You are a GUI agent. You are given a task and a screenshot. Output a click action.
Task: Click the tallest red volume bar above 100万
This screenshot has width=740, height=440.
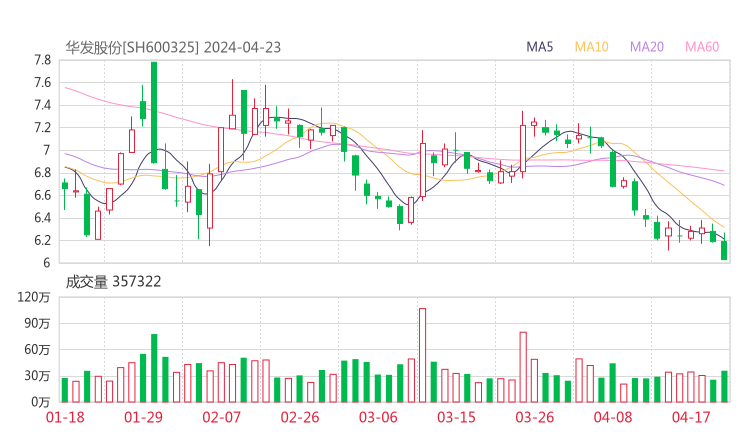(x=422, y=355)
